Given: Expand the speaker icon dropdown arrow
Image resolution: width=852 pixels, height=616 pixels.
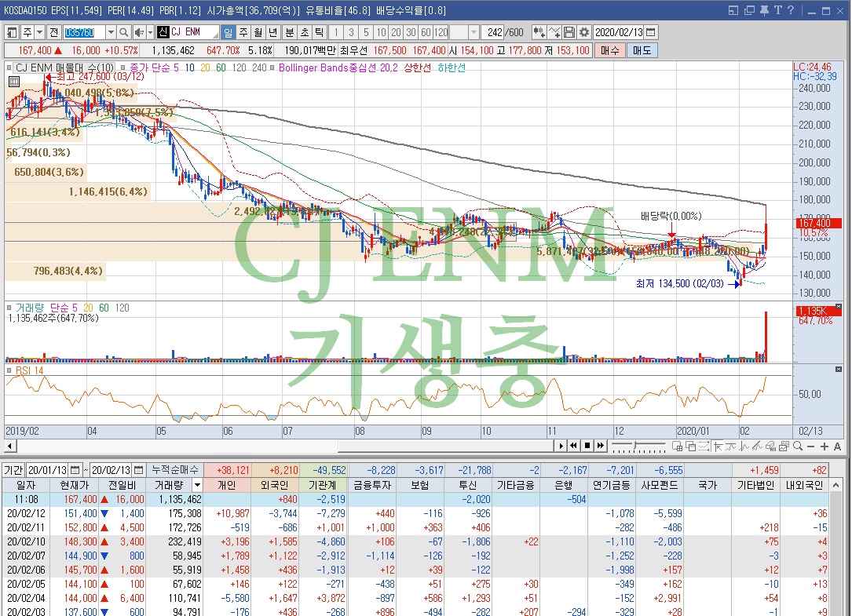Looking at the screenshot, I should point(150,33).
